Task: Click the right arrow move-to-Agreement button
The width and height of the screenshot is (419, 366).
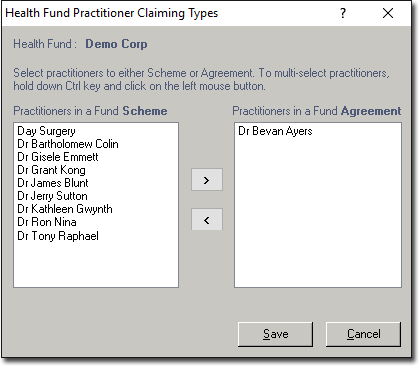Action: tap(207, 180)
